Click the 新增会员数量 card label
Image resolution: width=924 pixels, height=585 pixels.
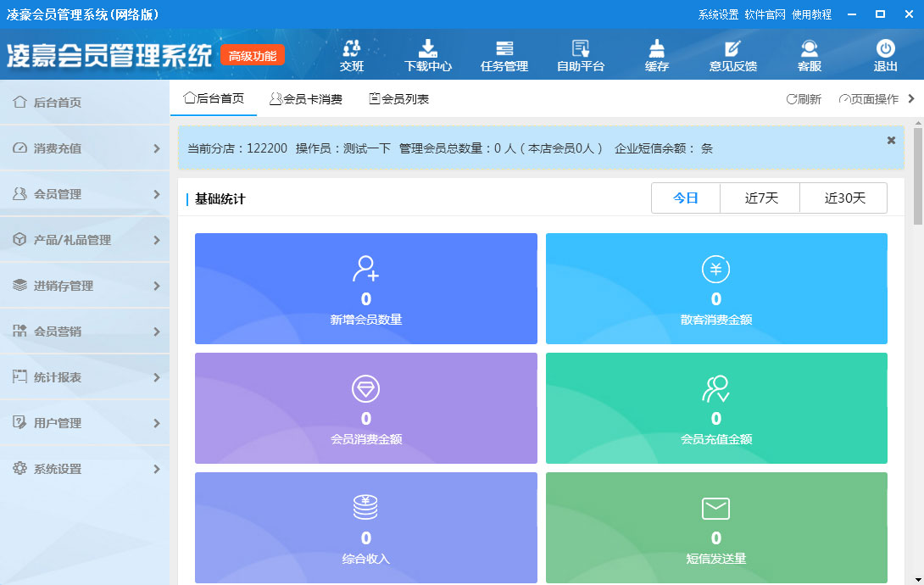(366, 320)
